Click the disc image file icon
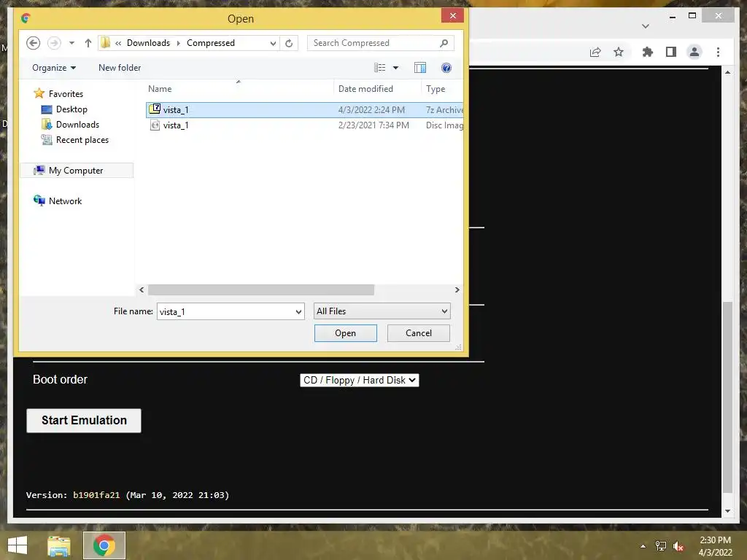Screen dimensions: 747x560 coord(155,125)
